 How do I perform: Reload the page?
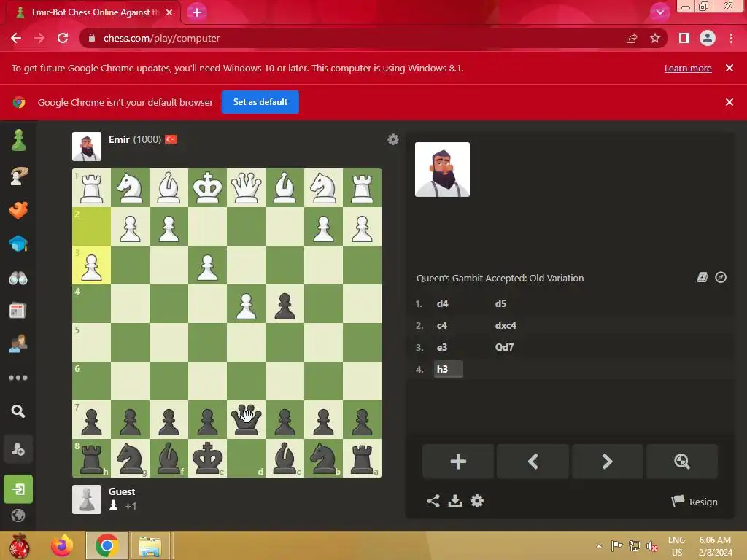coord(63,38)
